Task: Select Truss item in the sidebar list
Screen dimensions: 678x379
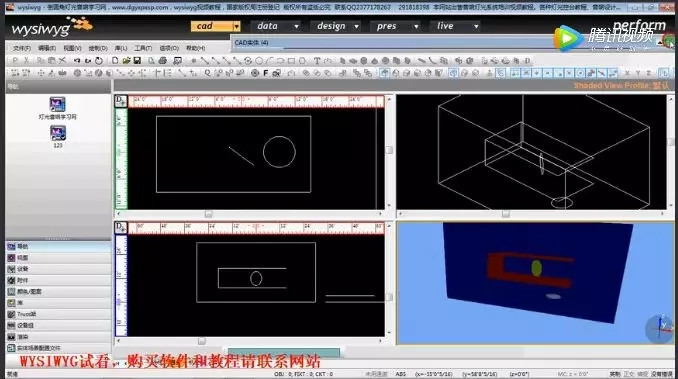Action: point(58,314)
